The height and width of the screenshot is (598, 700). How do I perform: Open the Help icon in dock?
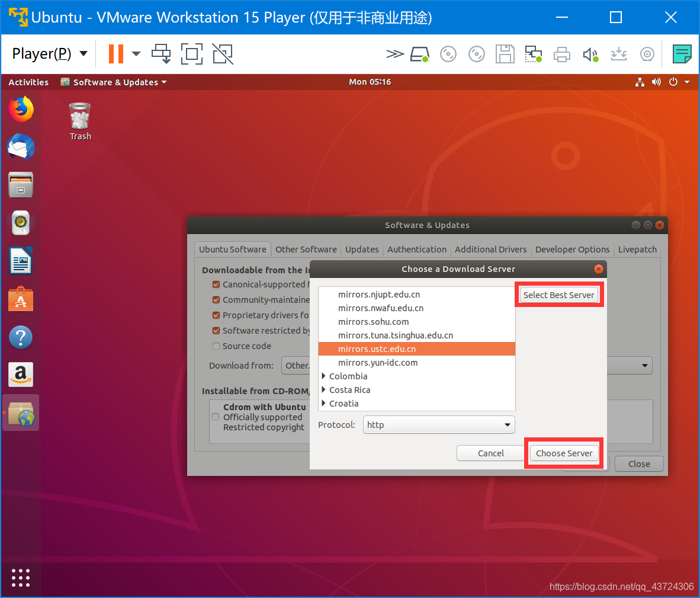click(21, 337)
